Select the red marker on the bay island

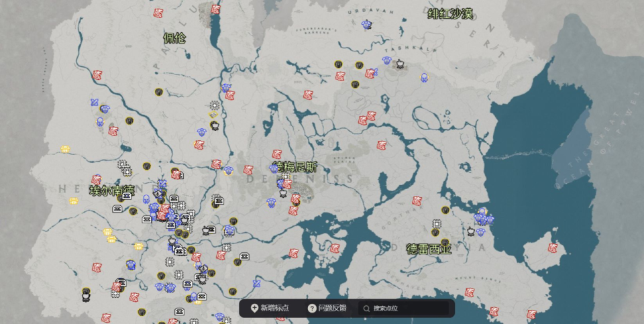point(335,248)
